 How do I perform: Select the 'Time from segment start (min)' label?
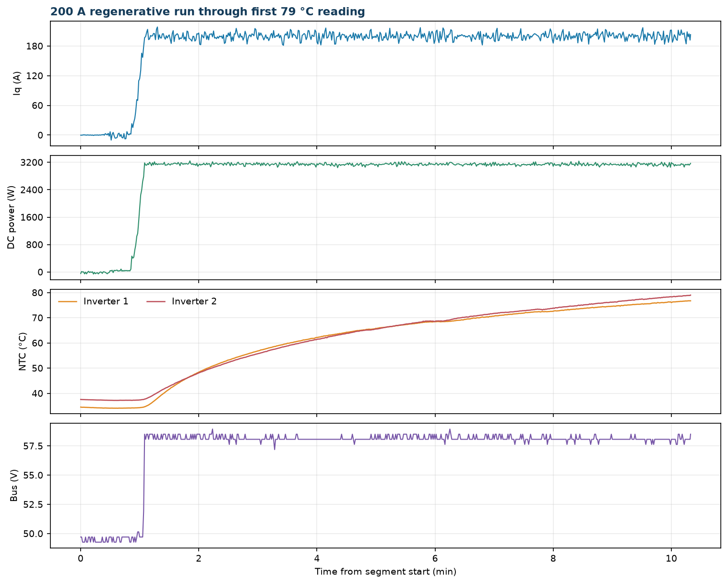(x=385, y=572)
